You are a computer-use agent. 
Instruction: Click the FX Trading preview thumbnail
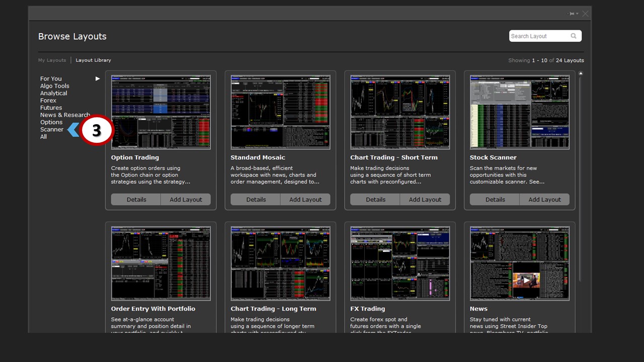(x=400, y=263)
